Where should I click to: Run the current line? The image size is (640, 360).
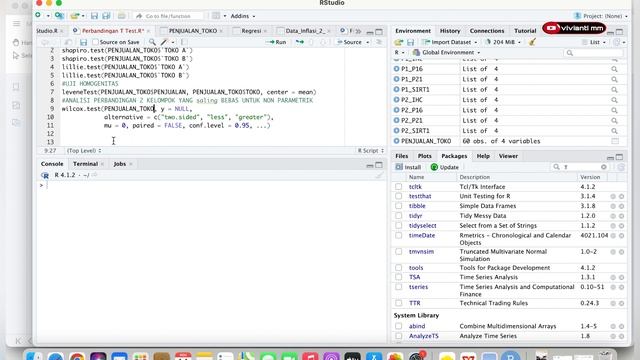point(276,42)
